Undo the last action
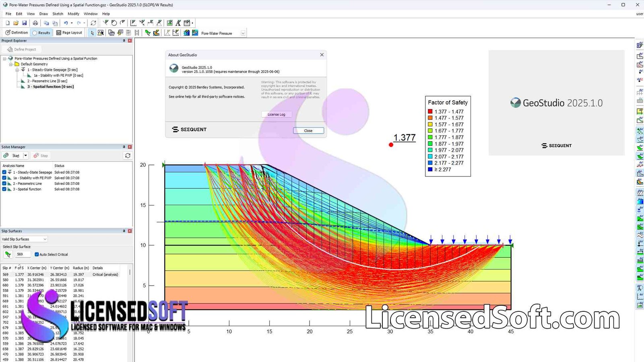This screenshot has width=644, height=362. pos(66,23)
